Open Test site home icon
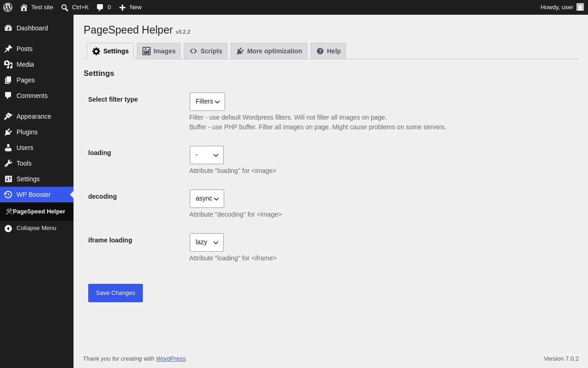This screenshot has width=588, height=368. 24,7
